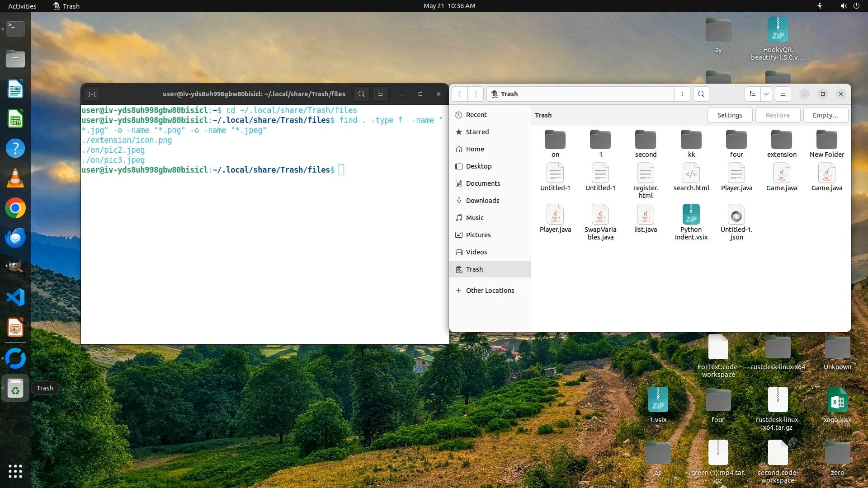Toggle the list view icon in Files

(753, 94)
